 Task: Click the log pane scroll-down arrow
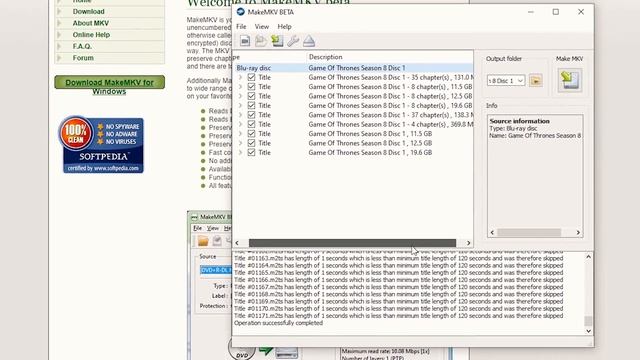(588, 331)
